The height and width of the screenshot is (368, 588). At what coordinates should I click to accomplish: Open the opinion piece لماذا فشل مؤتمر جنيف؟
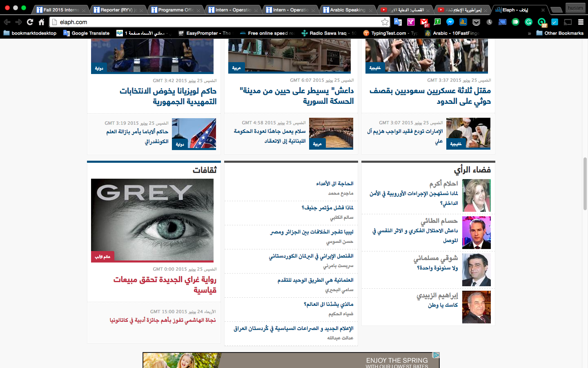click(x=327, y=208)
